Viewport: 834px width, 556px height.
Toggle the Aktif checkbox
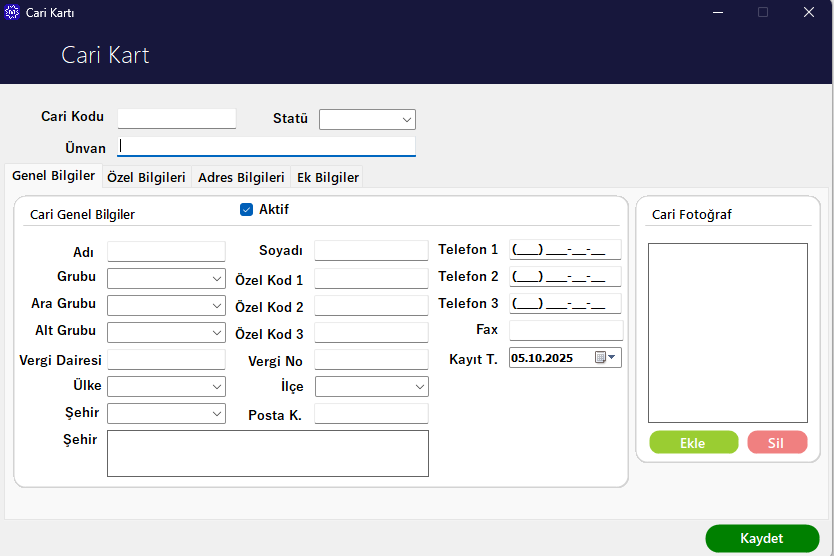[246, 210]
